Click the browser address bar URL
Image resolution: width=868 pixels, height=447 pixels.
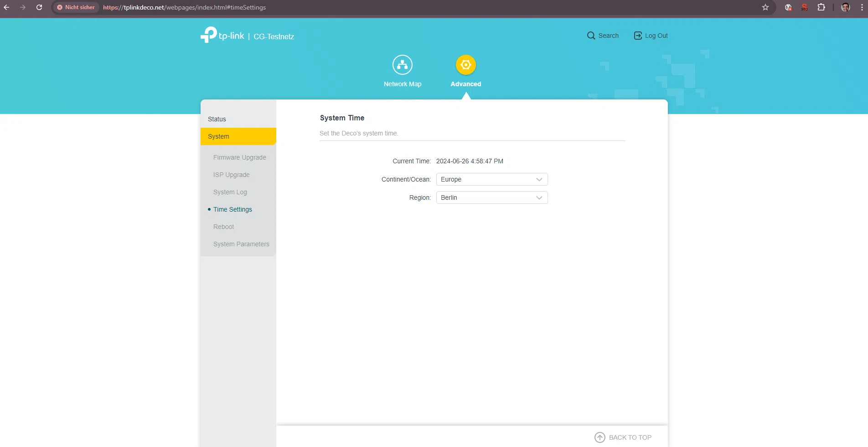tap(184, 7)
